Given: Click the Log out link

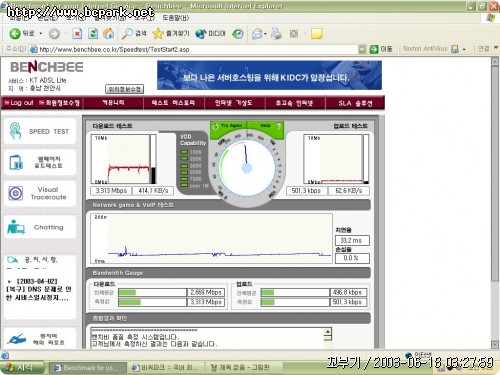Looking at the screenshot, I should (x=19, y=103).
